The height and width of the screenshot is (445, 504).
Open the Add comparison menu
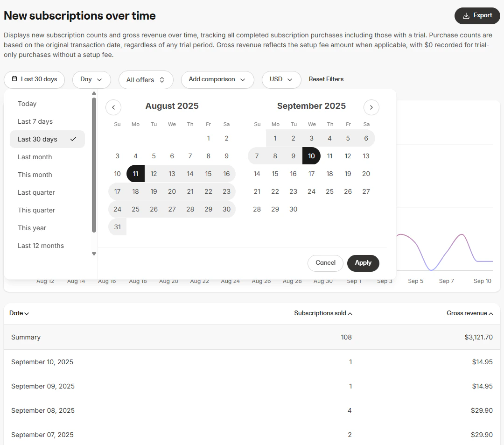(x=217, y=79)
